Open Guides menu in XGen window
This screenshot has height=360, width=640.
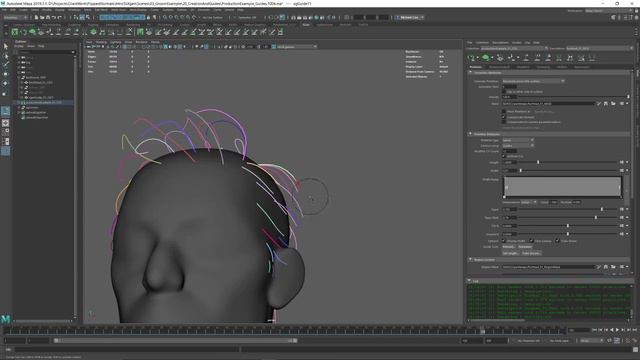(x=517, y=42)
